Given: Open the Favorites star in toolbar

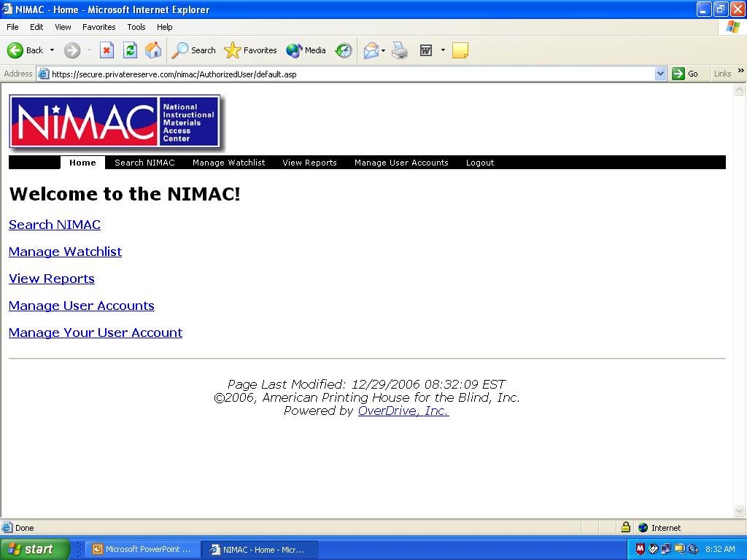Looking at the screenshot, I should click(x=251, y=50).
